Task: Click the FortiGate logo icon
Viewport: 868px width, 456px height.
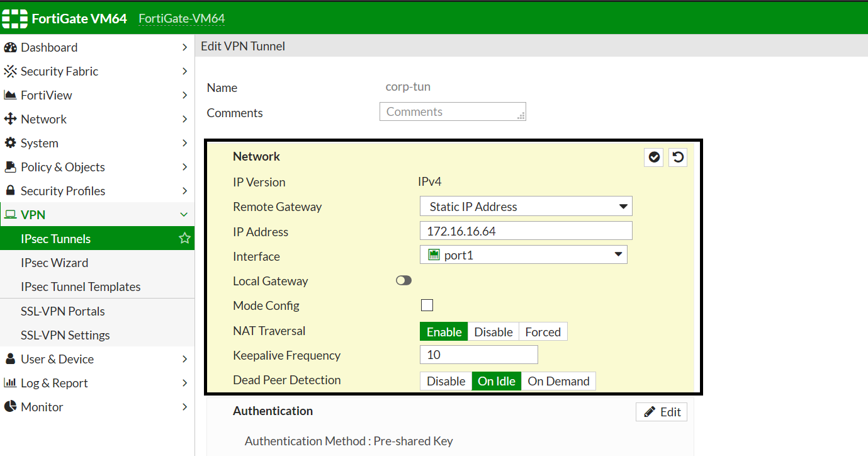Action: click(15, 18)
